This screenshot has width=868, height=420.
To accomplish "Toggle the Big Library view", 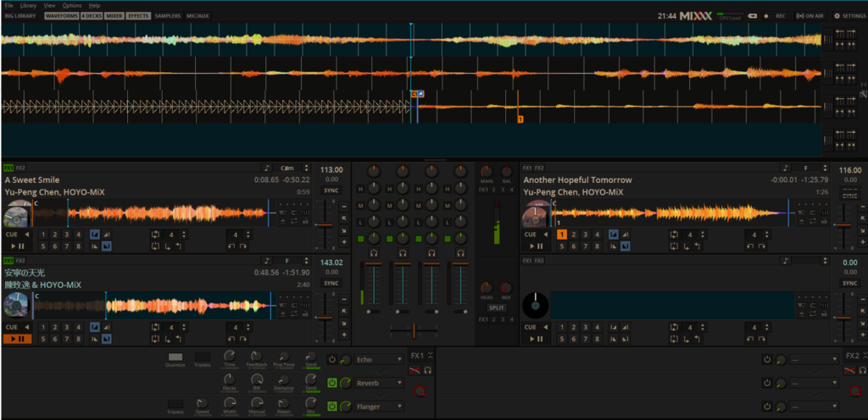I will (20, 16).
